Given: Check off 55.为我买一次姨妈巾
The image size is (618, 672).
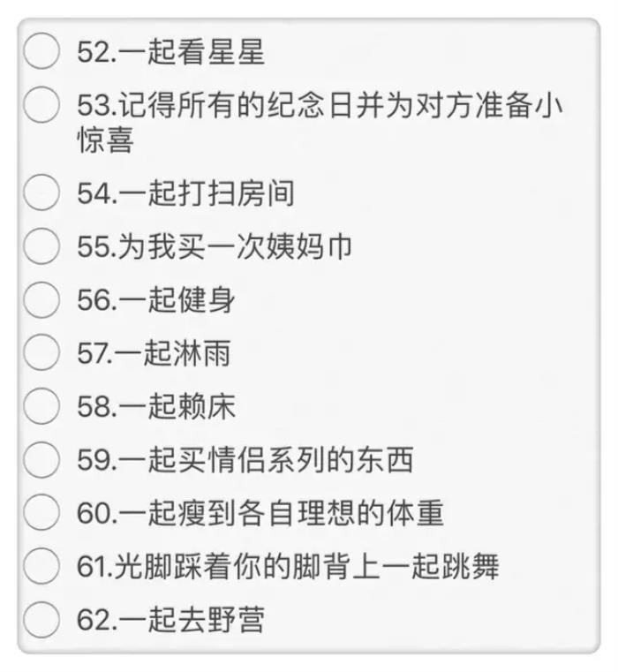Looking at the screenshot, I should pyautogui.click(x=41, y=245).
